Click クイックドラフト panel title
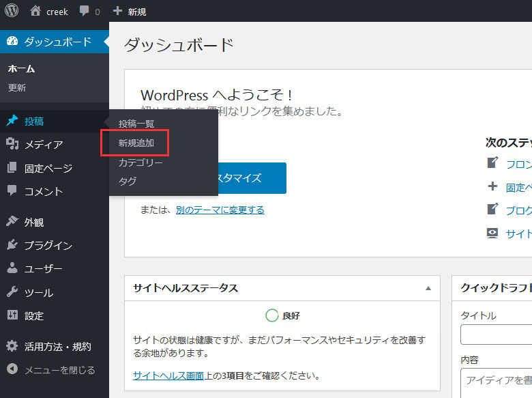The height and width of the screenshot is (398, 532). (496, 288)
